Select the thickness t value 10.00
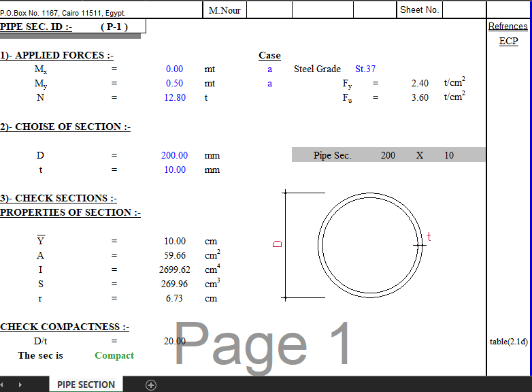This screenshot has height=392, width=532. pyautogui.click(x=175, y=169)
